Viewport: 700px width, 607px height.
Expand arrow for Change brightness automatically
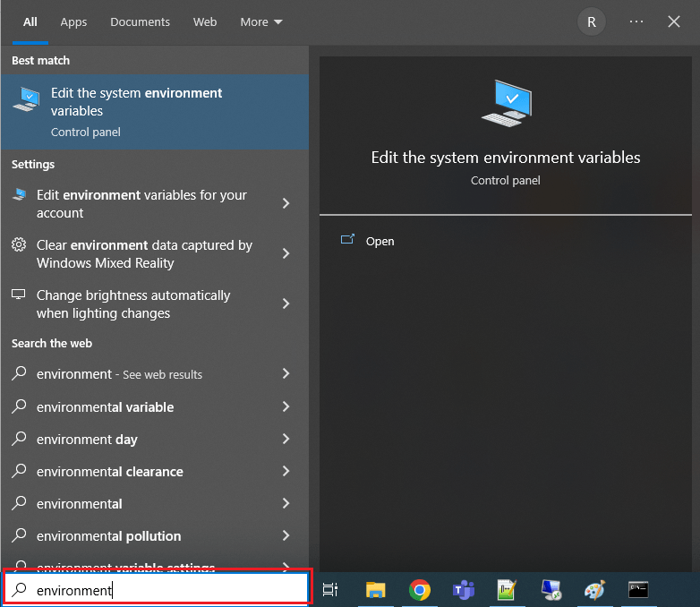286,303
